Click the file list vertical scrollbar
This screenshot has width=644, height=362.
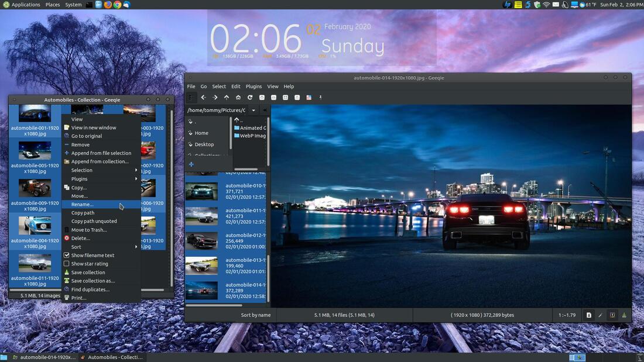268,279
